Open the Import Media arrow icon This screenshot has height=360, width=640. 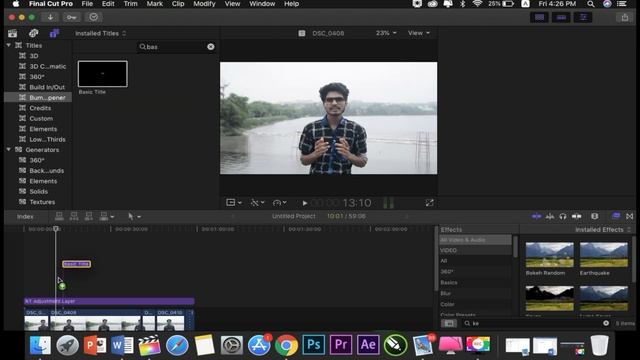[50, 17]
